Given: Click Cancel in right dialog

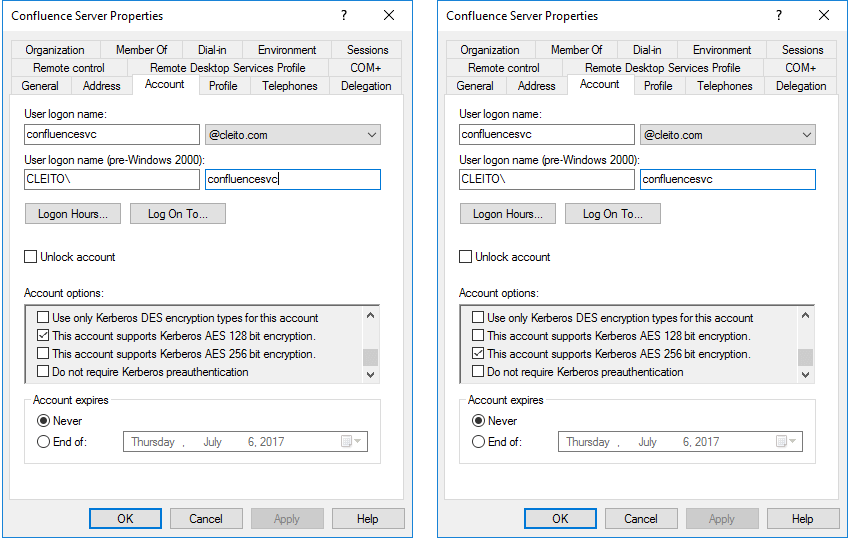Looking at the screenshot, I should point(641,518).
